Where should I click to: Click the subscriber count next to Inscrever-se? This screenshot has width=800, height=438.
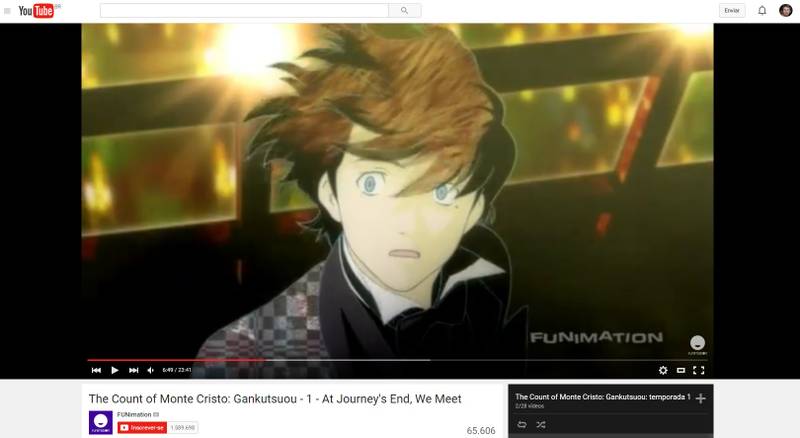tap(183, 427)
